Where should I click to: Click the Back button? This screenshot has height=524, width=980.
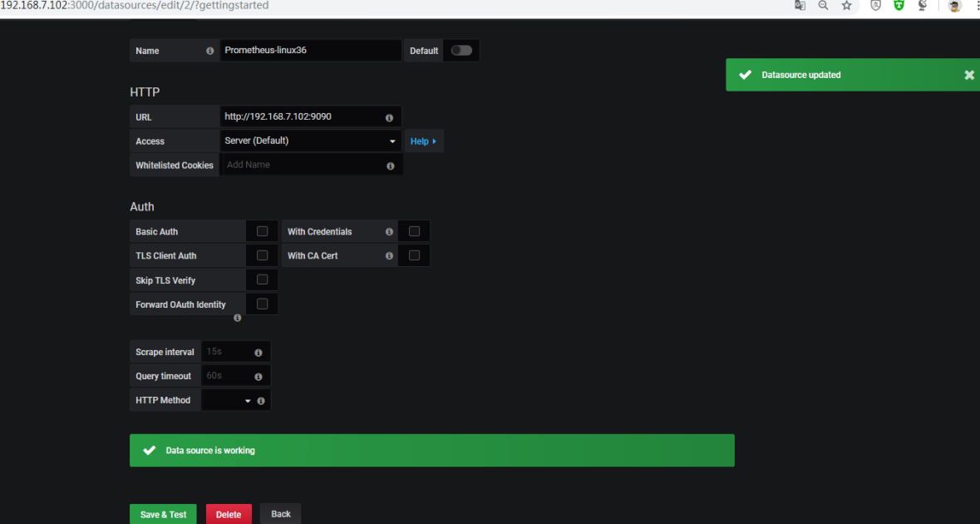(281, 514)
